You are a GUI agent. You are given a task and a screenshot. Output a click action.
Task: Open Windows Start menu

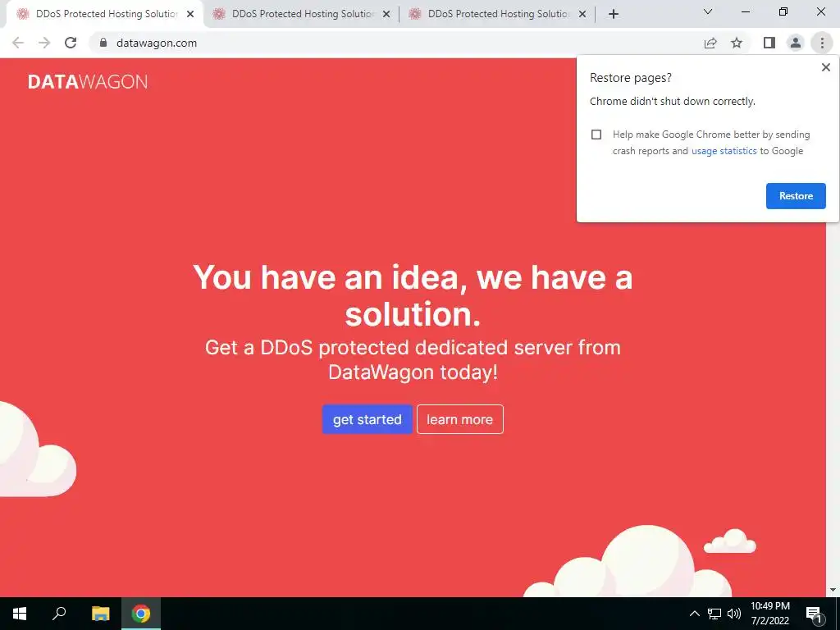click(20, 614)
